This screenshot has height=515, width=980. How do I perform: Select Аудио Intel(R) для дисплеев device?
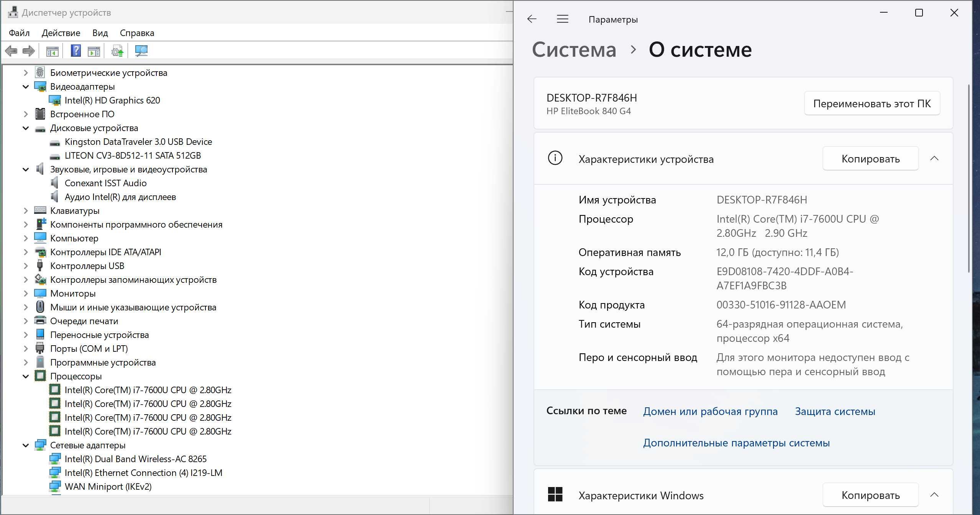[x=120, y=197]
